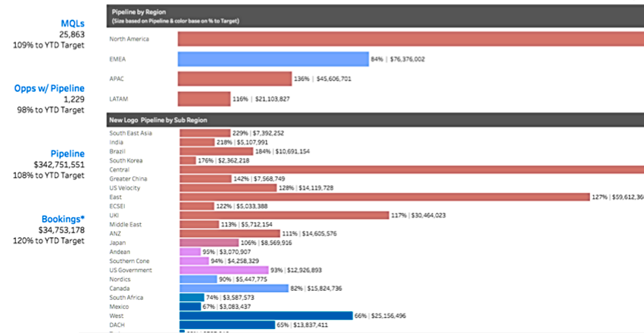Click the Pipeline value $342,751,551

click(x=59, y=165)
